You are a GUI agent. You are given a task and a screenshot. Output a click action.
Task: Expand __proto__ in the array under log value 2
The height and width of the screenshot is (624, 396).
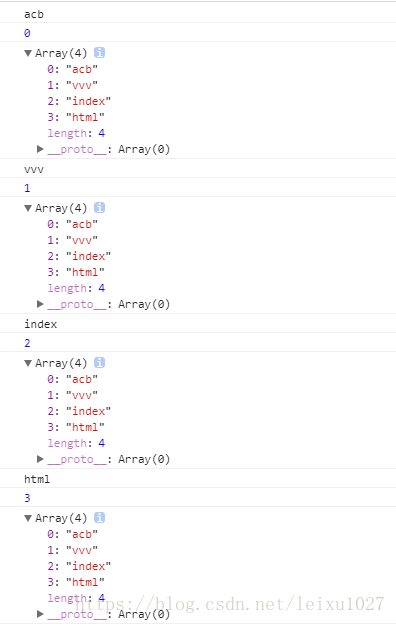click(40, 459)
